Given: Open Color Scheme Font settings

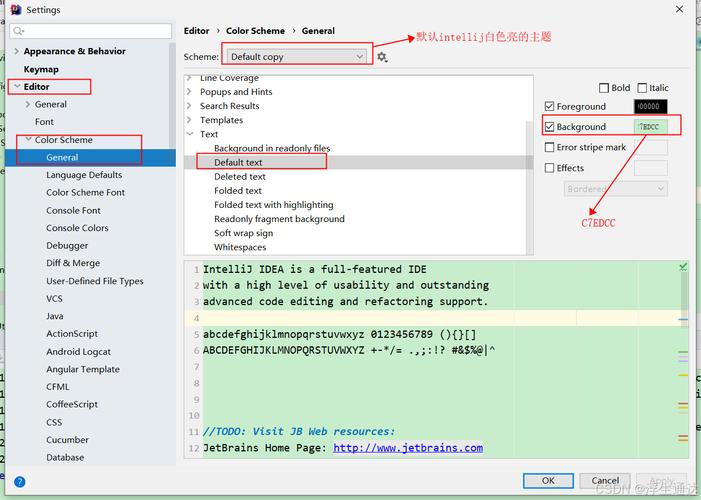Looking at the screenshot, I should tap(85, 192).
